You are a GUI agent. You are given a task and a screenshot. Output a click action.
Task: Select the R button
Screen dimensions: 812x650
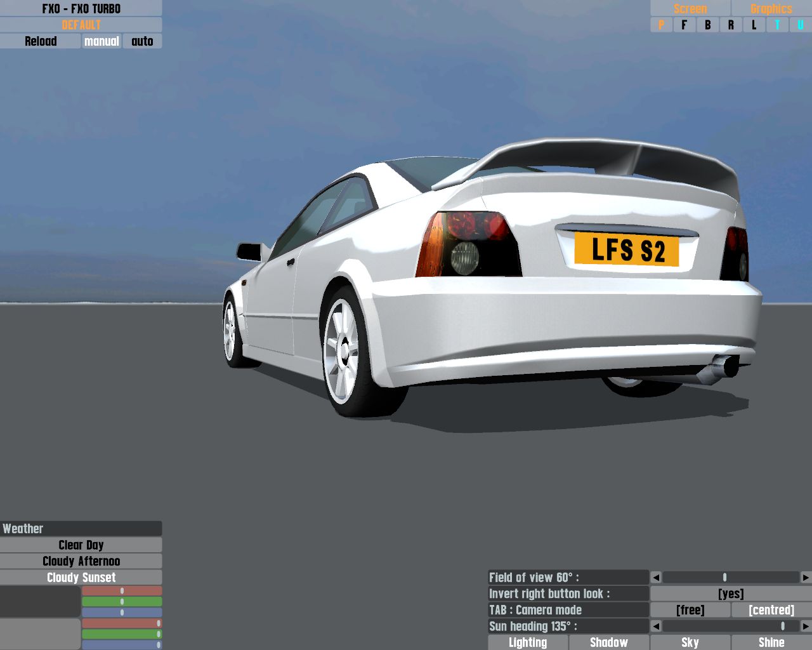coord(731,25)
